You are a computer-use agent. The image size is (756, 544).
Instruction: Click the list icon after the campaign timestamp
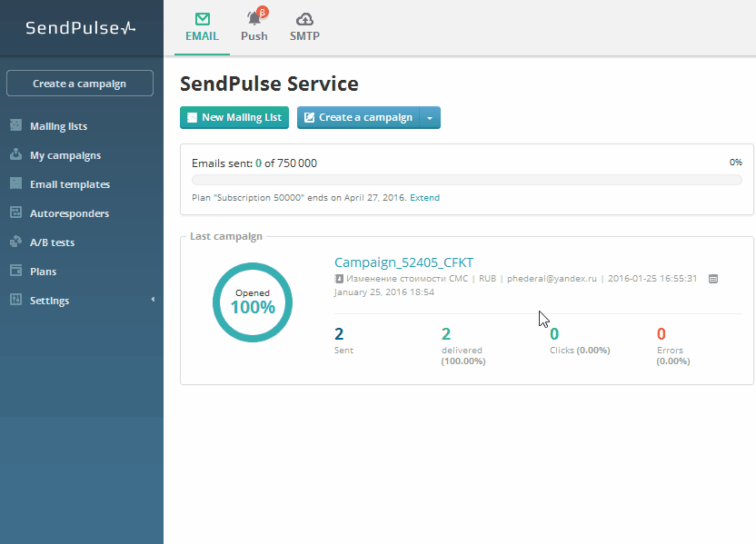click(713, 279)
